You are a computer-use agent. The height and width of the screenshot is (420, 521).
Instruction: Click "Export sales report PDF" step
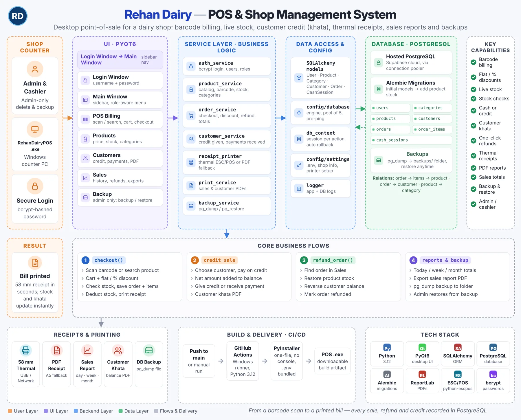pyautogui.click(x=440, y=278)
